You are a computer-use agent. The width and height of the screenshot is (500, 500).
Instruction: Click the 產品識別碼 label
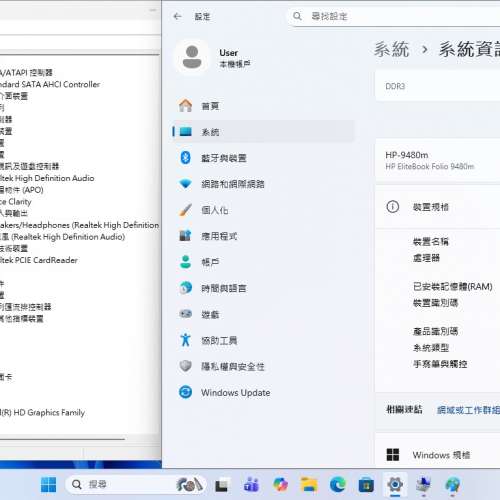[435, 331]
